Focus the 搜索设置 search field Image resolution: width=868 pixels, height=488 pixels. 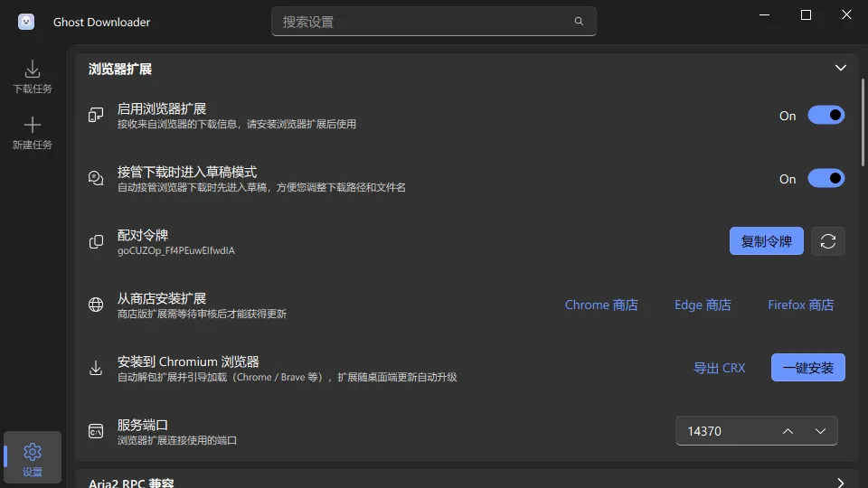[x=433, y=22]
